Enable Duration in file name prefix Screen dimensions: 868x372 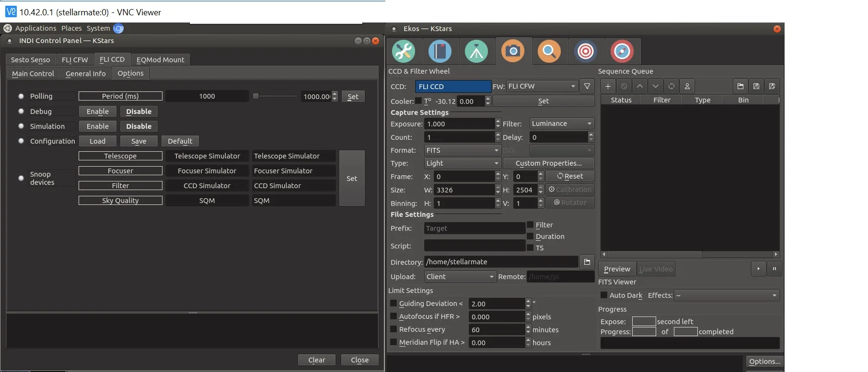point(530,236)
